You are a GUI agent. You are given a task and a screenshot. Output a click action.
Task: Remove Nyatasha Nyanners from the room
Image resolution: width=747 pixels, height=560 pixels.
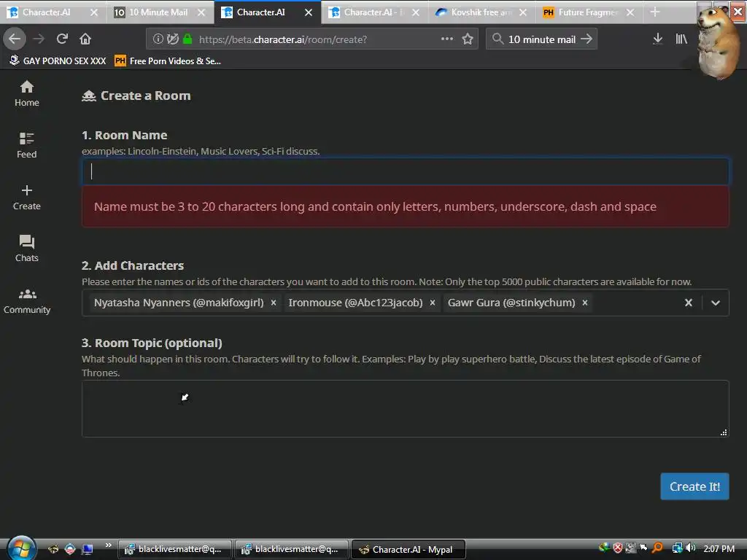pyautogui.click(x=274, y=303)
